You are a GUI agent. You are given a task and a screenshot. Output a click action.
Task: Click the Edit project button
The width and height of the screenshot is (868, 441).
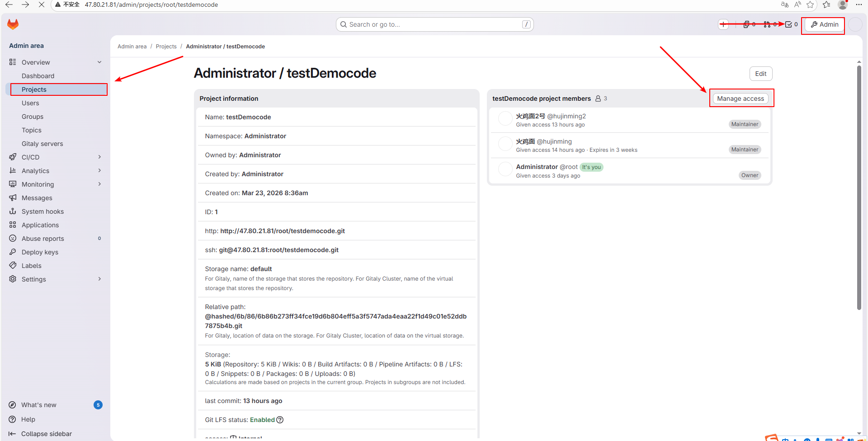[x=761, y=74]
